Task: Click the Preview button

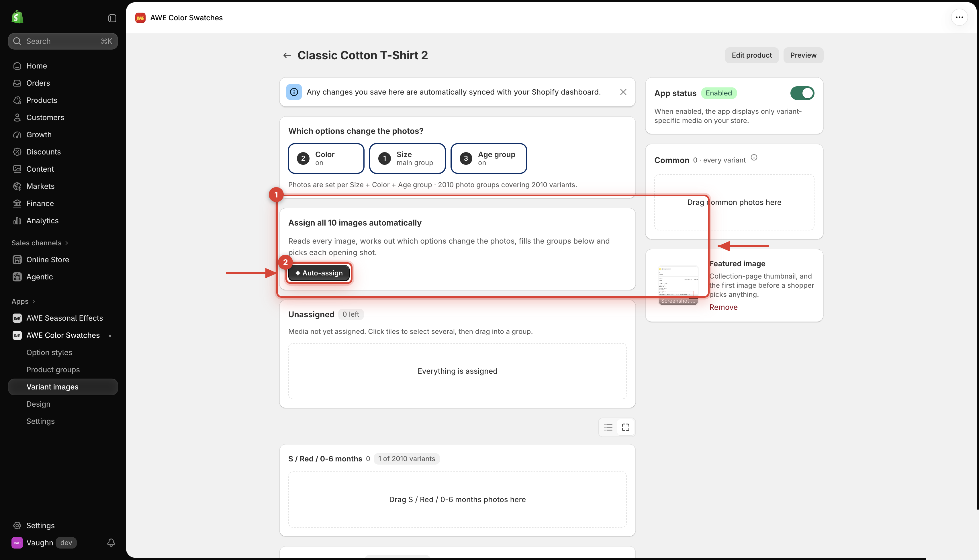Action: tap(803, 55)
